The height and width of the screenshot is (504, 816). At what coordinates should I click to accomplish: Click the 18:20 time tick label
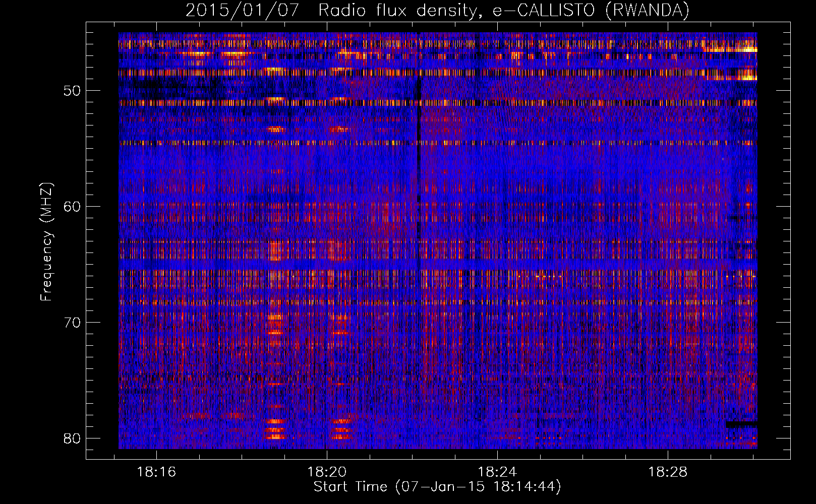(327, 472)
